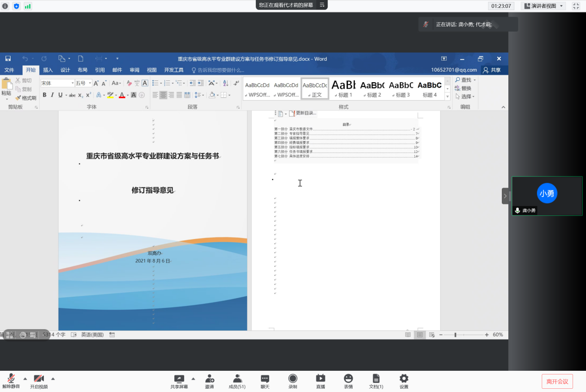Open meeting Settings gear
The image size is (586, 392).
coord(404,379)
